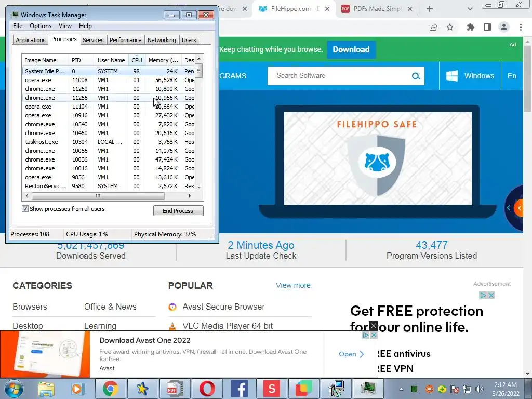The width and height of the screenshot is (532, 399).
Task: Open Task Manager Options menu
Action: point(41,26)
